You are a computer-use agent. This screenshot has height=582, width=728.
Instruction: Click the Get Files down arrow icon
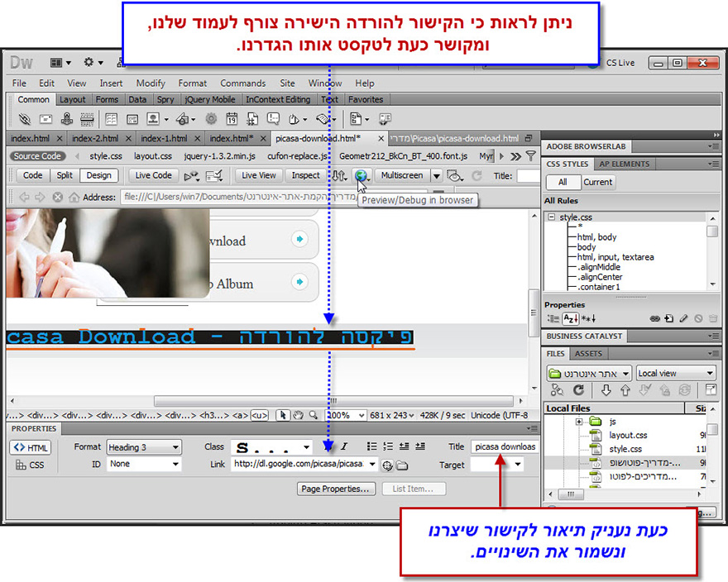click(606, 390)
